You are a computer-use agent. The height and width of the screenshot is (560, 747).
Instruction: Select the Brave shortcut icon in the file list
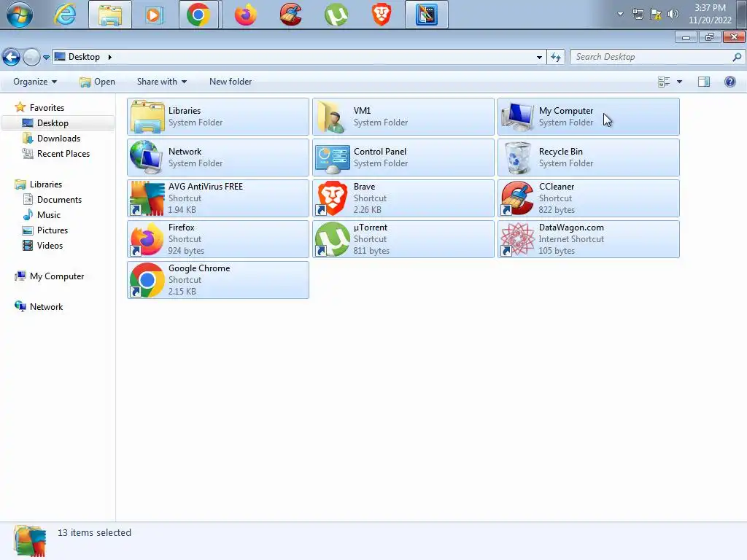coord(332,198)
